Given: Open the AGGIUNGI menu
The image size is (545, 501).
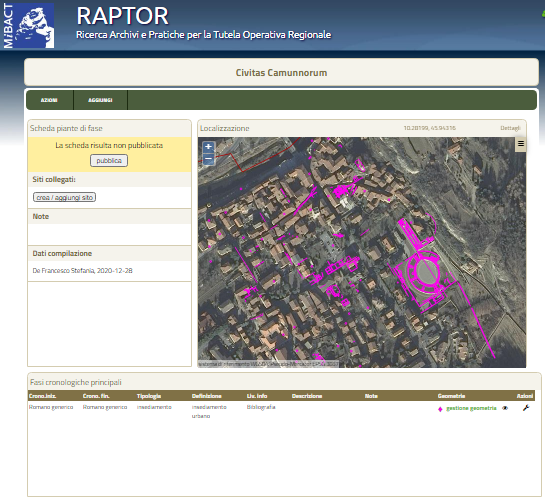Looking at the screenshot, I should (x=100, y=100).
